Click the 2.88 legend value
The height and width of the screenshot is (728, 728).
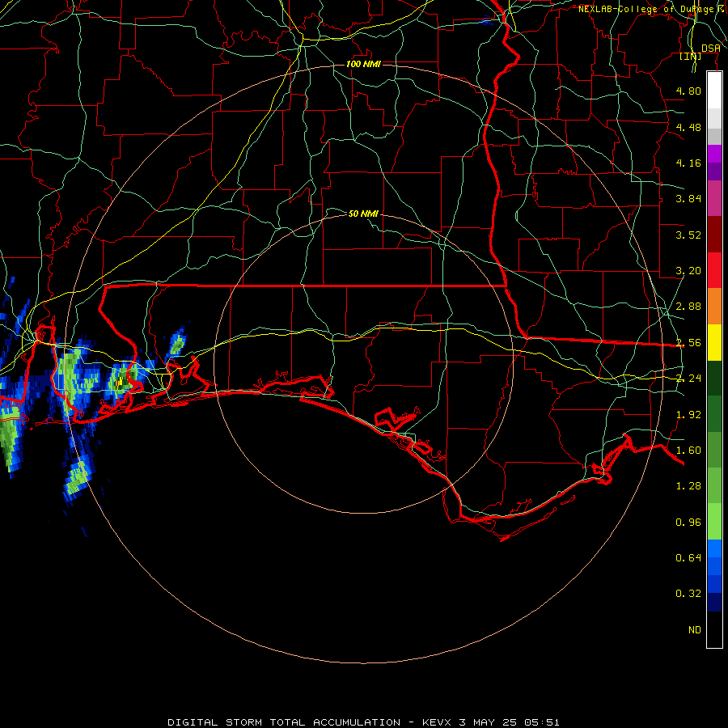tap(688, 307)
